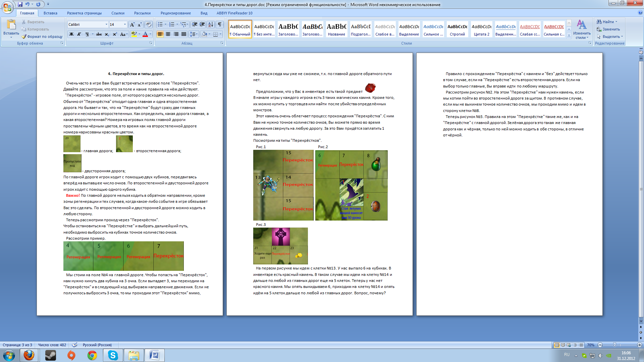This screenshot has height=362, width=644.
Task: Click the red font color swatch
Action: [x=145, y=34]
